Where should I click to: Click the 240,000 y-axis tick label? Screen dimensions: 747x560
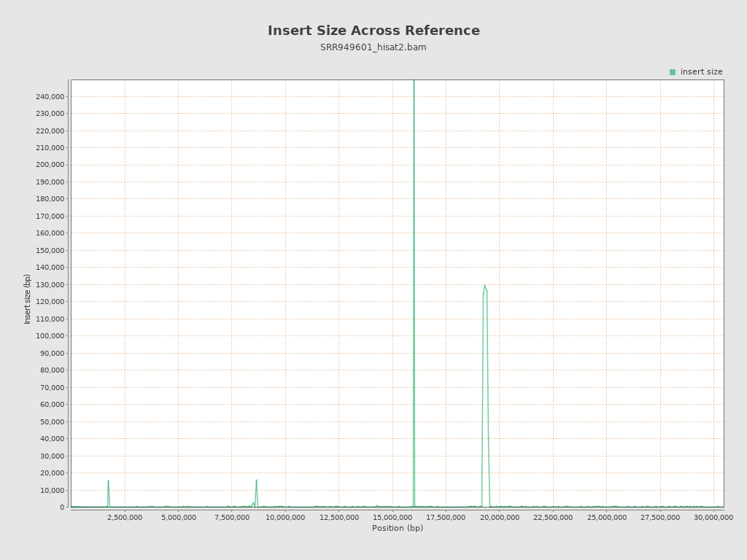pos(50,97)
